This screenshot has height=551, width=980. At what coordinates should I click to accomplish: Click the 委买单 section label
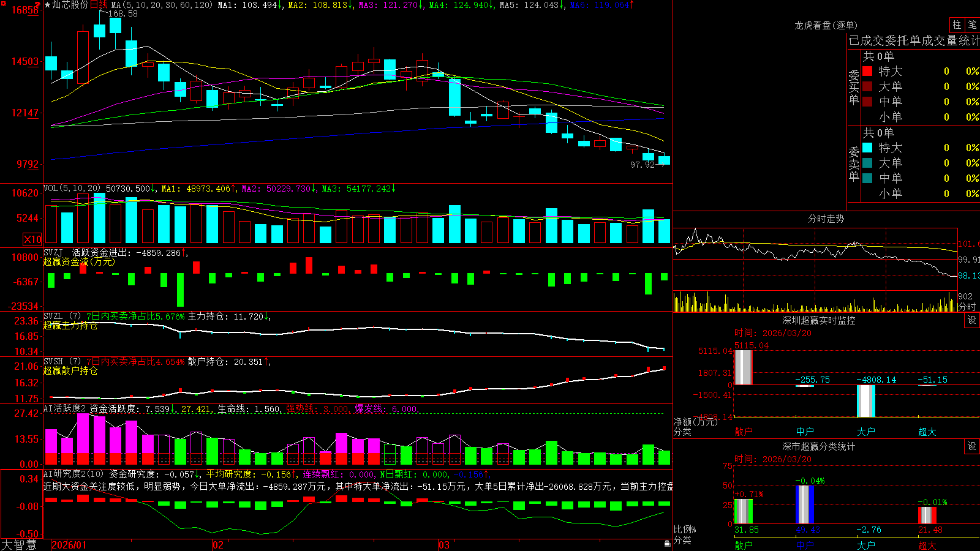click(x=854, y=88)
